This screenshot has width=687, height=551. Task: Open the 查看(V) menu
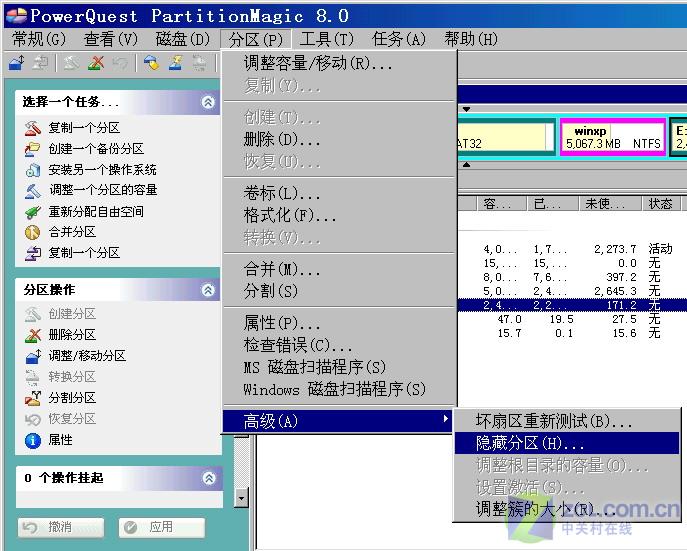(110, 39)
